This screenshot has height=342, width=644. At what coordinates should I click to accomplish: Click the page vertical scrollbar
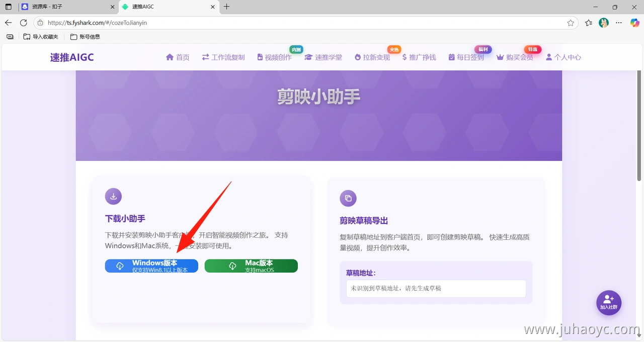(x=639, y=126)
